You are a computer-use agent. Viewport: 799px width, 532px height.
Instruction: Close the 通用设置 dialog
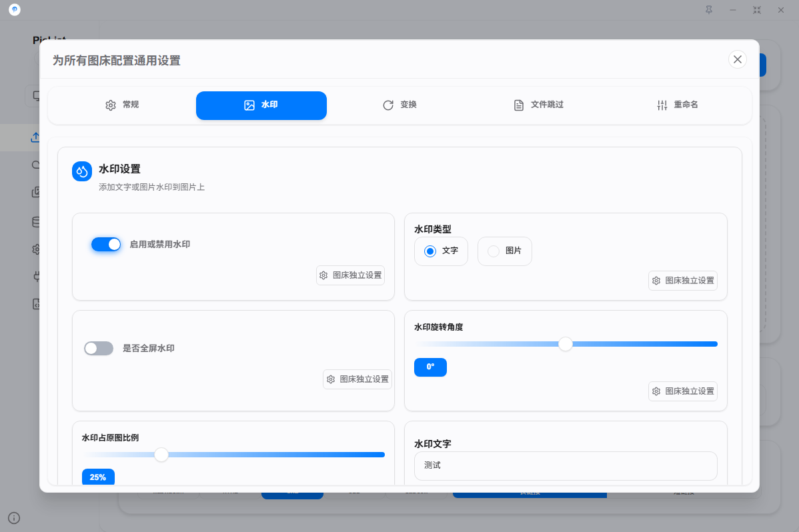click(738, 59)
